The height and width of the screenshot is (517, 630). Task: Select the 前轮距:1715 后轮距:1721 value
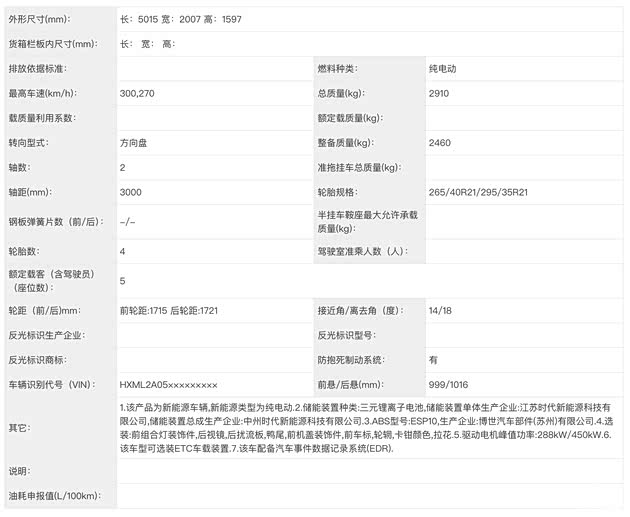click(168, 311)
